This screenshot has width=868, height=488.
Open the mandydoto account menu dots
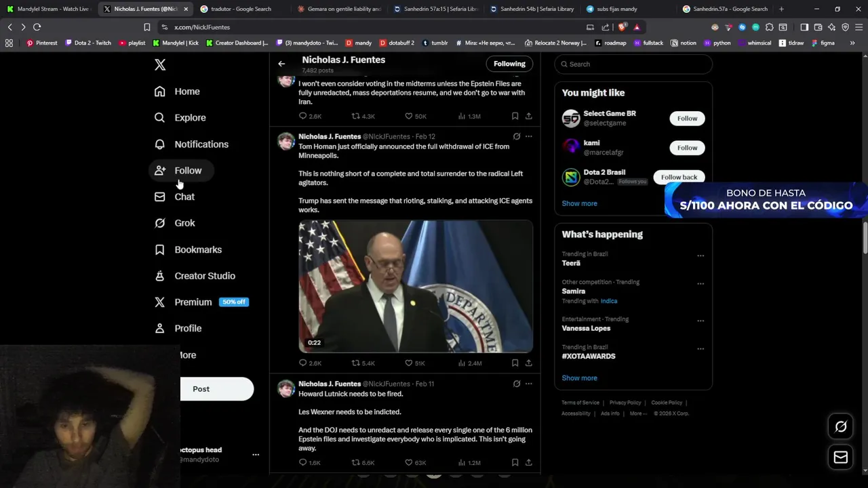[x=256, y=455]
